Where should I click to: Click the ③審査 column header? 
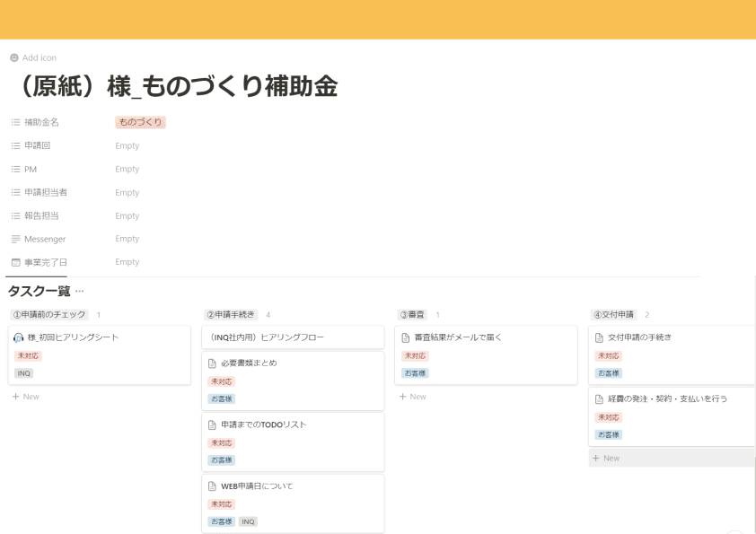[412, 315]
